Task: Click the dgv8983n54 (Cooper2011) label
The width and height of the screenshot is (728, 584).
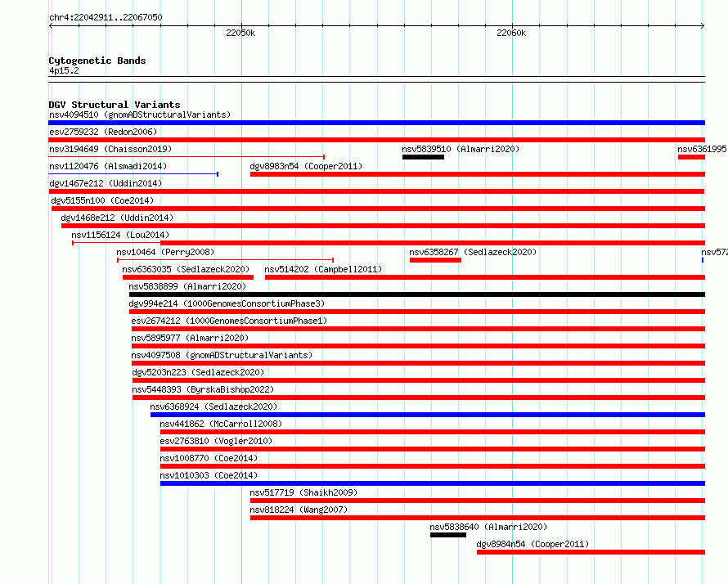Action: click(306, 166)
